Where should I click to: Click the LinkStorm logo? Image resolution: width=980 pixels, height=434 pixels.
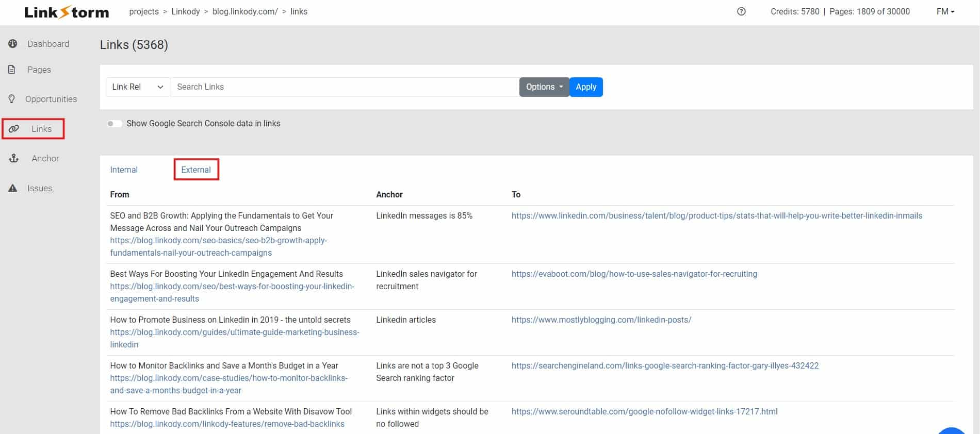(x=67, y=12)
